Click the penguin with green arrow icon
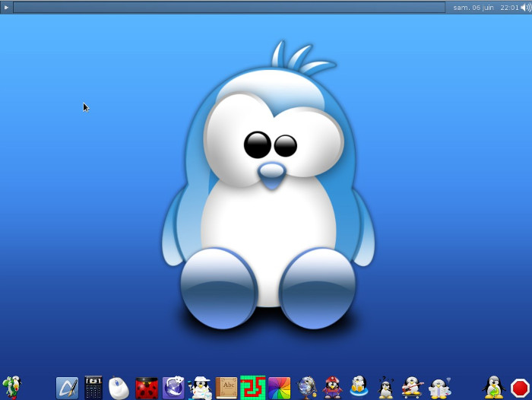Viewport: 532px width, 400px height. [494, 388]
